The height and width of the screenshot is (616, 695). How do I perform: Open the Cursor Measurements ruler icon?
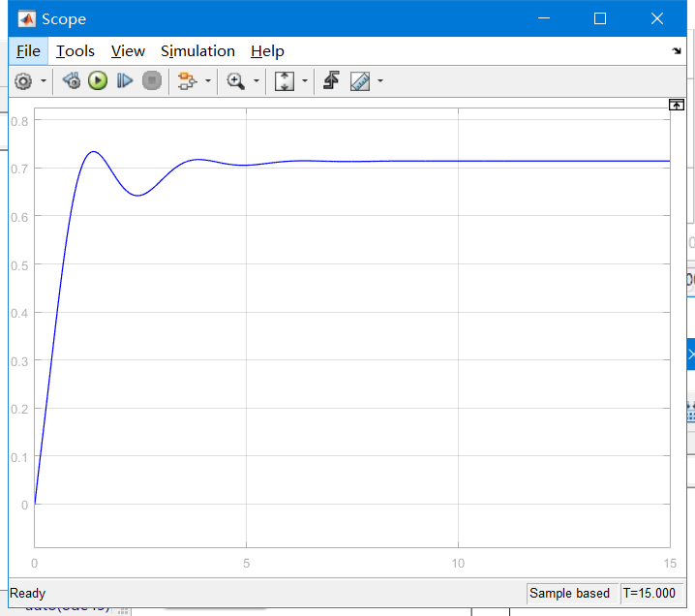pyautogui.click(x=360, y=81)
